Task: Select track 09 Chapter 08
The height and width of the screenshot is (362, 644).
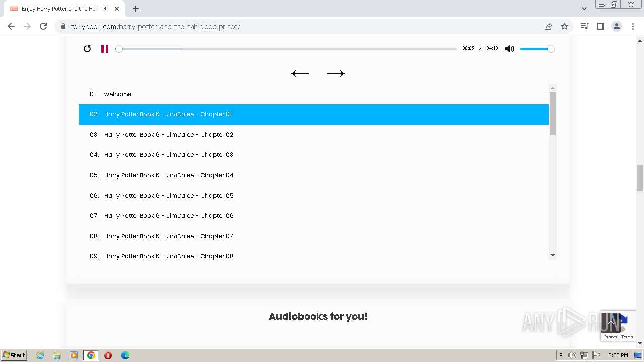Action: click(x=314, y=255)
